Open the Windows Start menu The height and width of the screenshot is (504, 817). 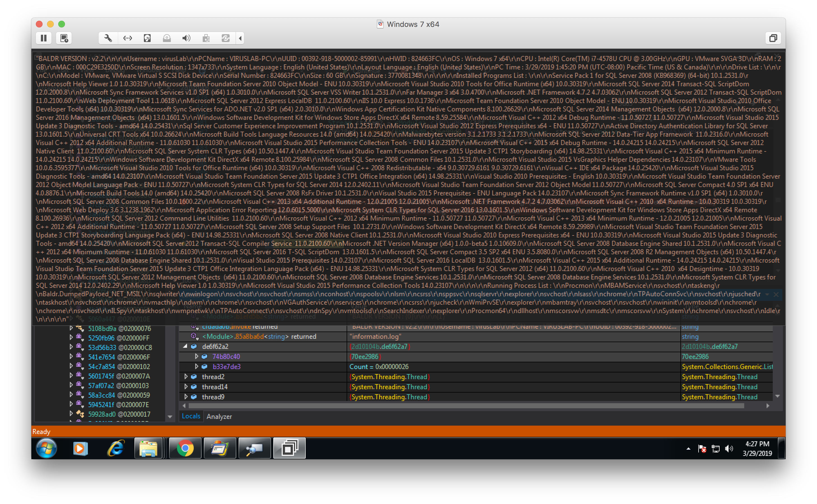(x=46, y=448)
